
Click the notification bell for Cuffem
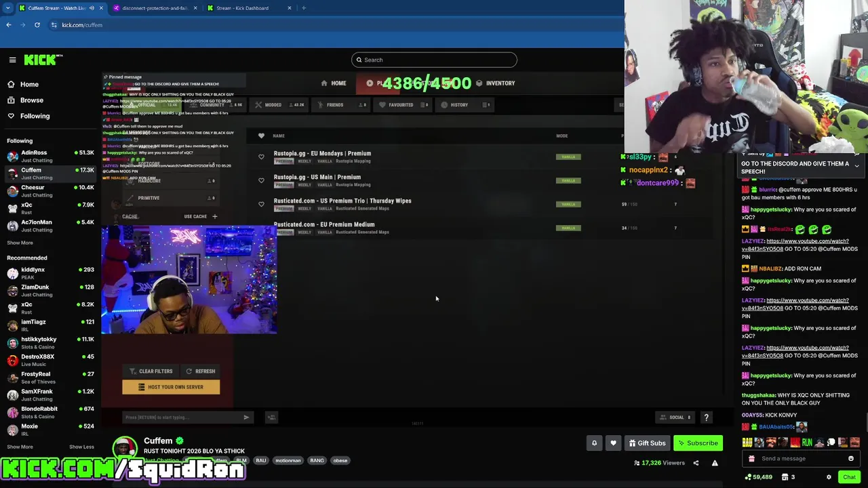point(594,443)
